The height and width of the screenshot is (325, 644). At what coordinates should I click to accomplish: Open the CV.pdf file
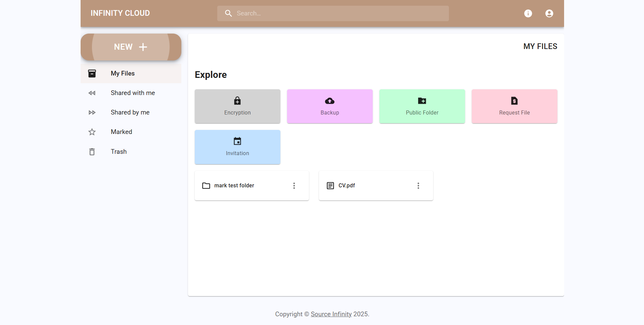point(347,186)
